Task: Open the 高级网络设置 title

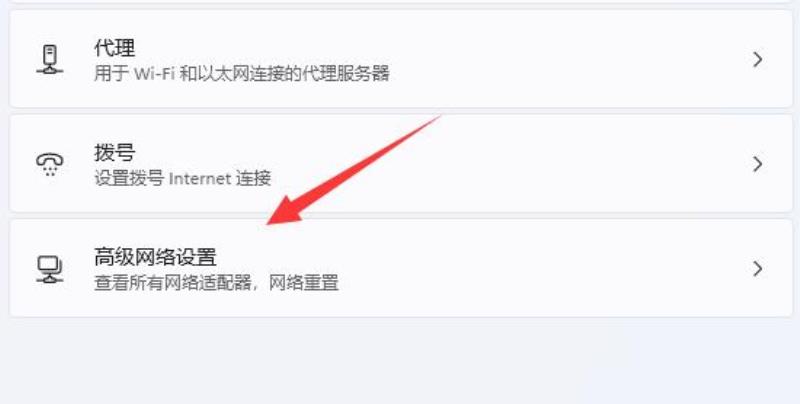Action: point(156,257)
